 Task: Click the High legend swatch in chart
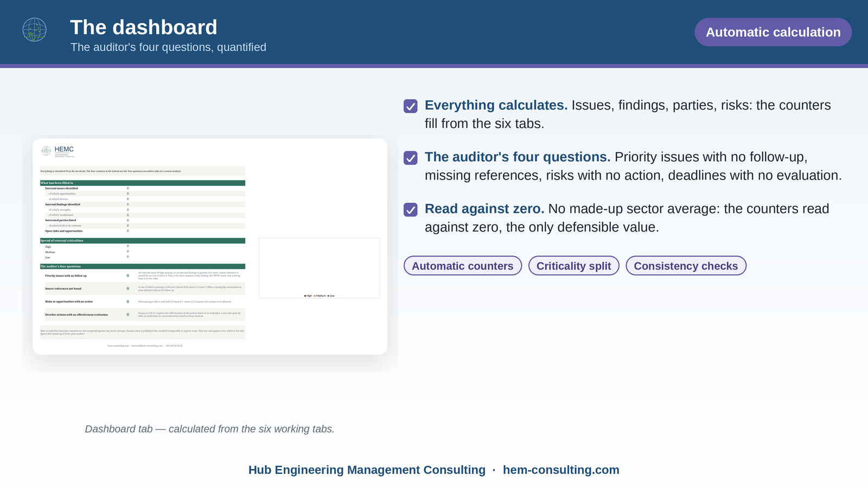[x=305, y=296]
